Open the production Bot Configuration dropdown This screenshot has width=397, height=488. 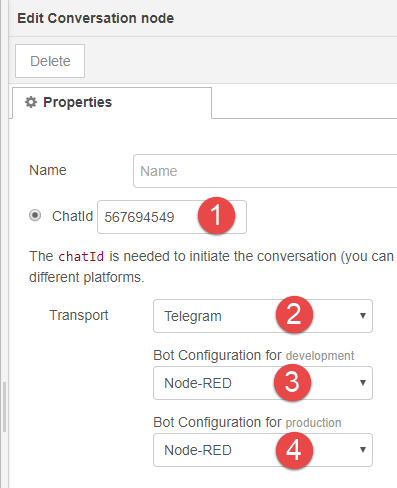[x=263, y=450]
